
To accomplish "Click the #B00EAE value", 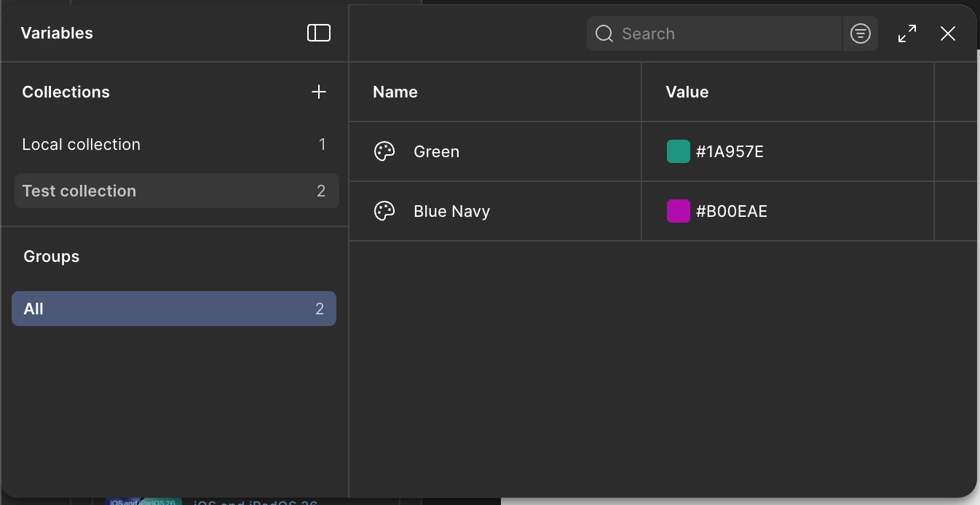I will [x=732, y=211].
